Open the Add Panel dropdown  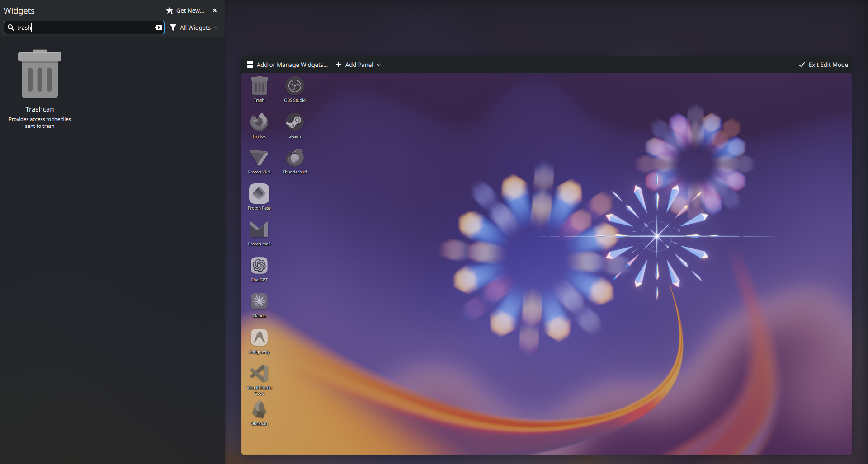pyautogui.click(x=359, y=65)
